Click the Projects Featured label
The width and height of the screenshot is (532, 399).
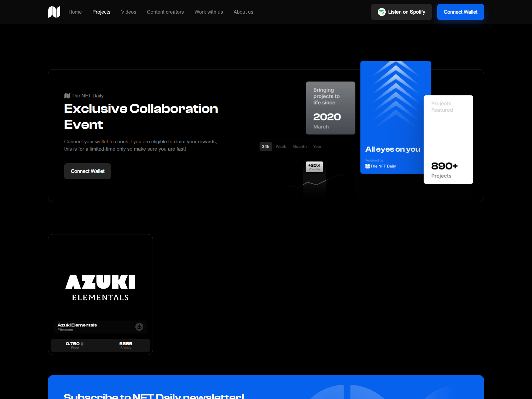pyautogui.click(x=442, y=107)
